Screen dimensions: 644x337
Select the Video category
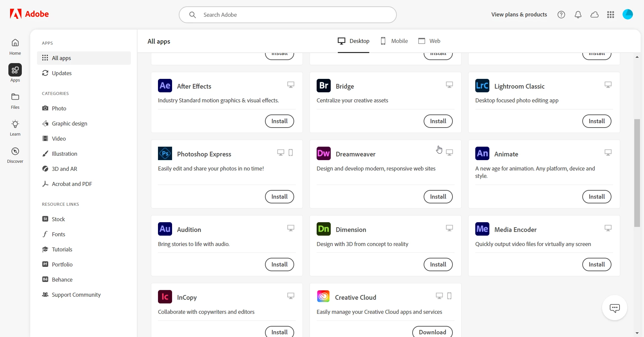point(84,139)
